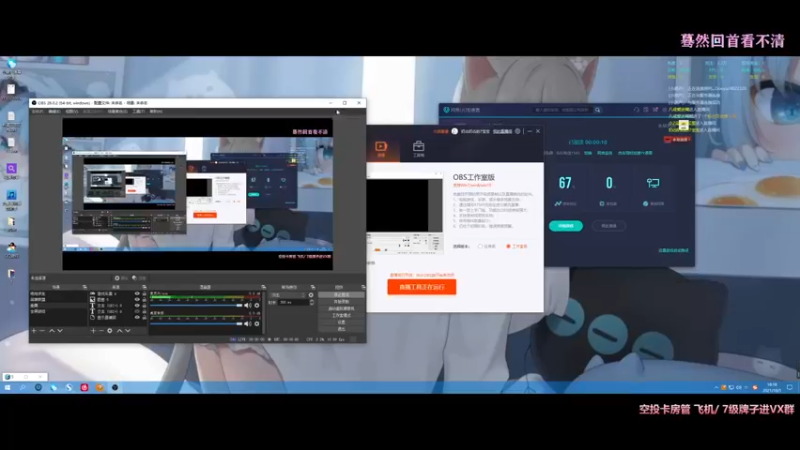Select the classic version radio button

point(480,246)
